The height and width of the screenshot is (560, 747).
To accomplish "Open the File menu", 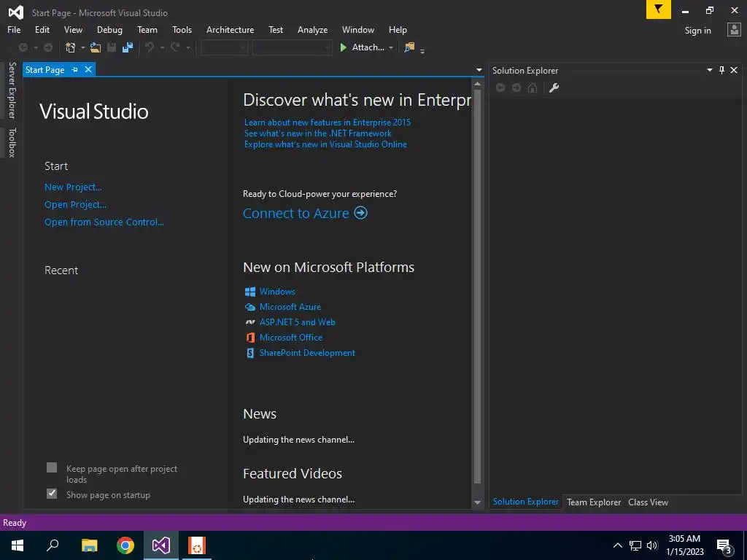I will click(x=14, y=29).
